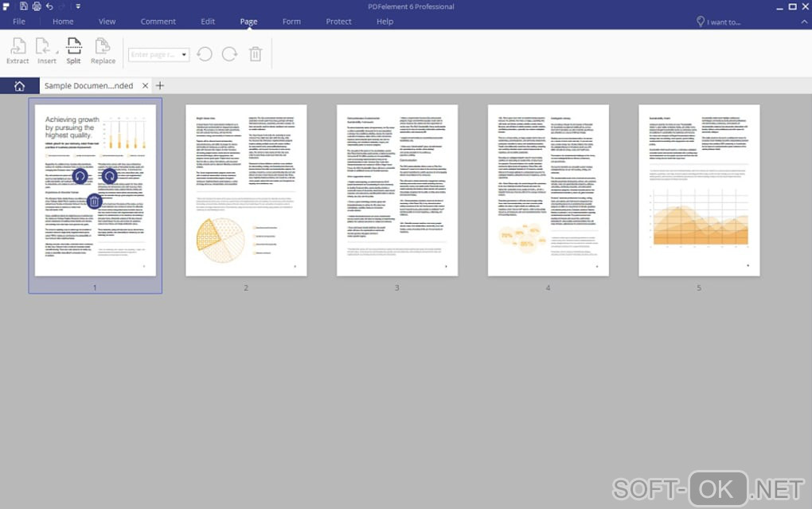This screenshot has height=509, width=812.
Task: Select the Page ribbon tab
Action: [248, 22]
